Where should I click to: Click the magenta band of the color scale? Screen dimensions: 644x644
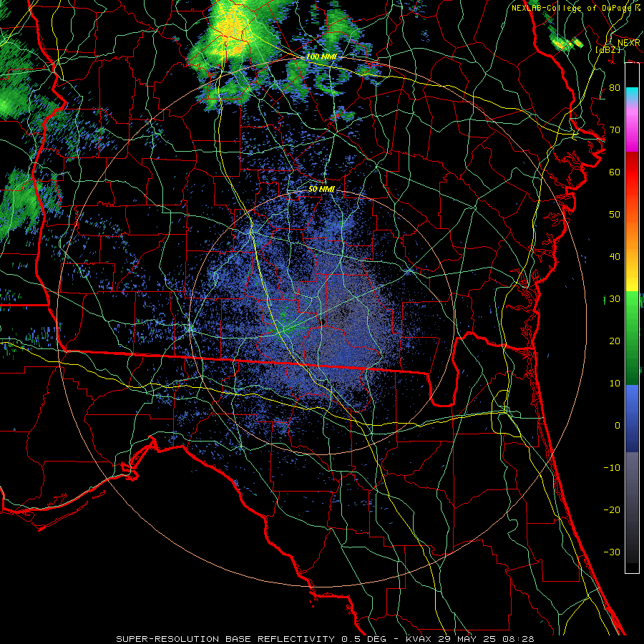(632, 130)
